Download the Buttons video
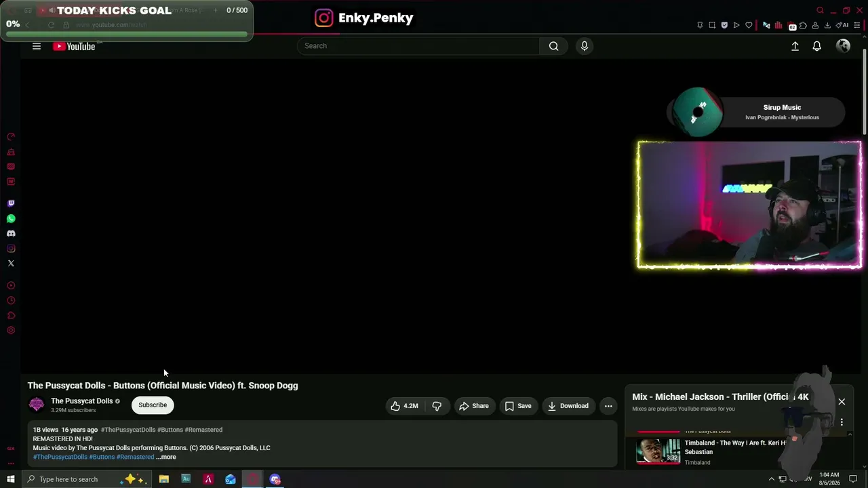The image size is (868, 488). tap(568, 406)
